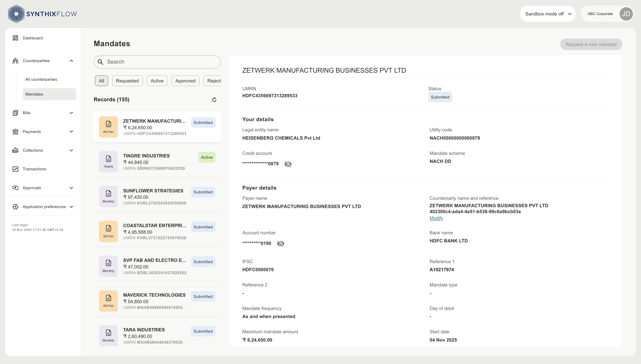
Task: Click counterparty reference 402300c4-ada4-4a51-b538-99c6a9bcb03e
Action: 475,211
